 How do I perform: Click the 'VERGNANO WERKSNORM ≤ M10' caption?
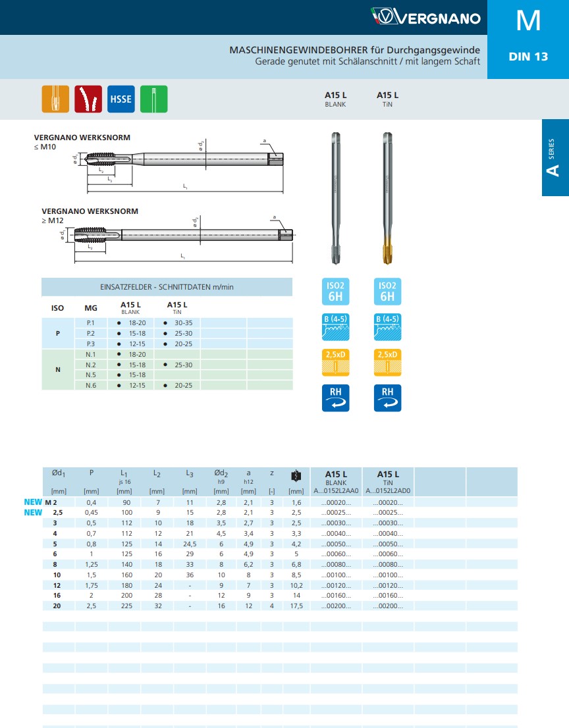[x=82, y=142]
